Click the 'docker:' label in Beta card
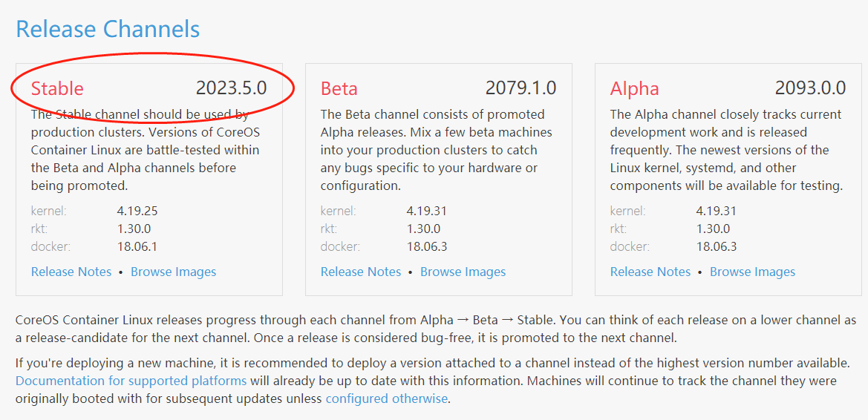 (x=341, y=246)
